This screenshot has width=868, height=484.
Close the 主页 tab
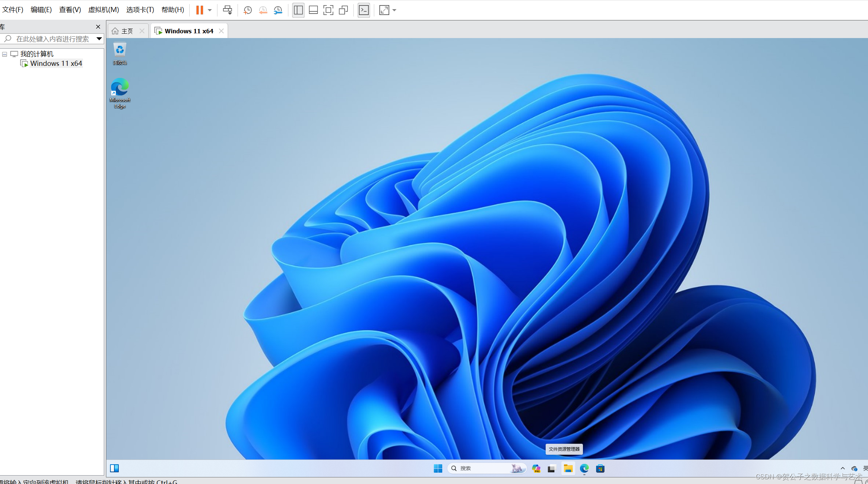(142, 31)
